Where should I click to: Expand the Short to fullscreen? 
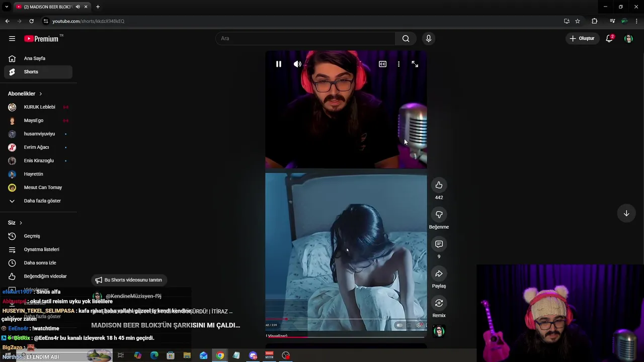415,64
